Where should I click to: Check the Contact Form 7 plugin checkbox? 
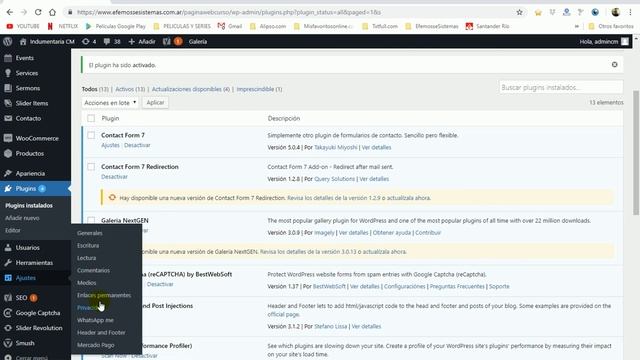(91, 135)
